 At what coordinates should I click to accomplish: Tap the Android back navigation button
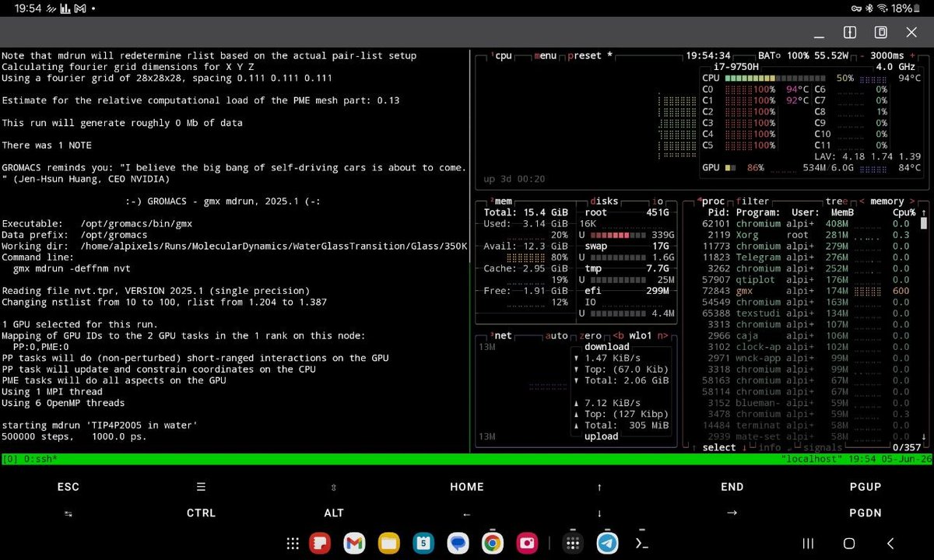(890, 544)
